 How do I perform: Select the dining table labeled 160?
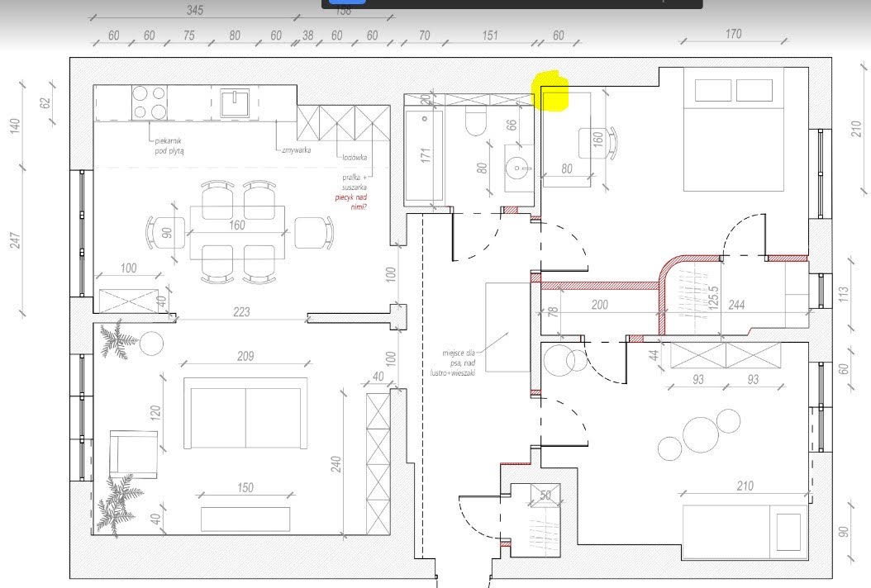pyautogui.click(x=238, y=233)
